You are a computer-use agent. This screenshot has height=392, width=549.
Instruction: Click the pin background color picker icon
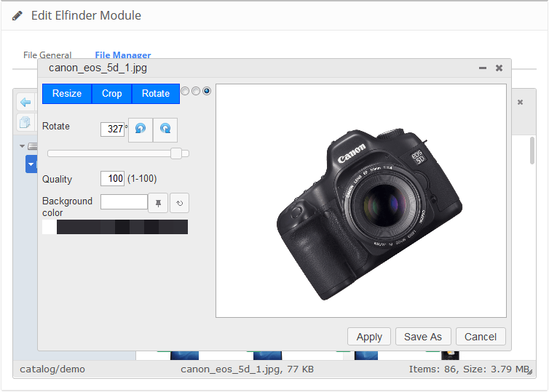coord(158,203)
